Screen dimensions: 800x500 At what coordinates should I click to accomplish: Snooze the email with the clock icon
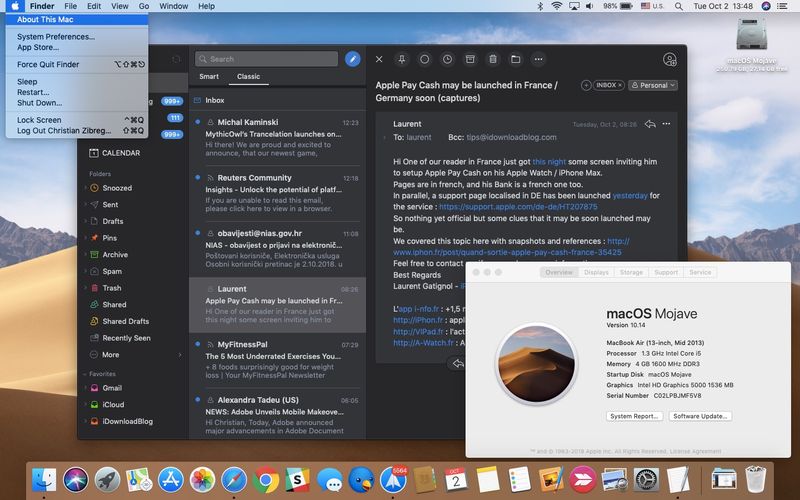pos(447,59)
